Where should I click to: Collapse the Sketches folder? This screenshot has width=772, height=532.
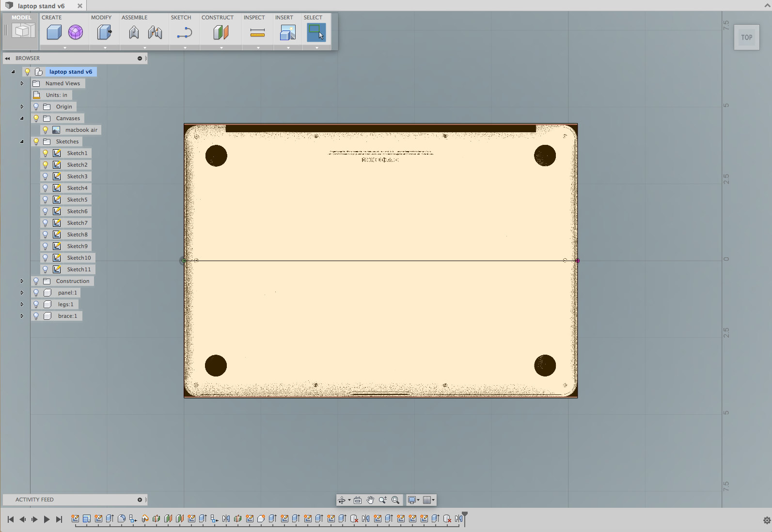[22, 141]
